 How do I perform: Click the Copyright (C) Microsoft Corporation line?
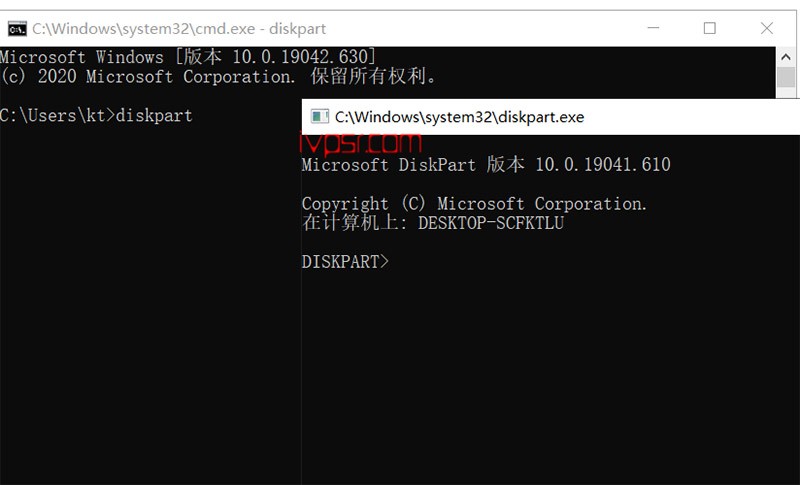[x=474, y=203]
